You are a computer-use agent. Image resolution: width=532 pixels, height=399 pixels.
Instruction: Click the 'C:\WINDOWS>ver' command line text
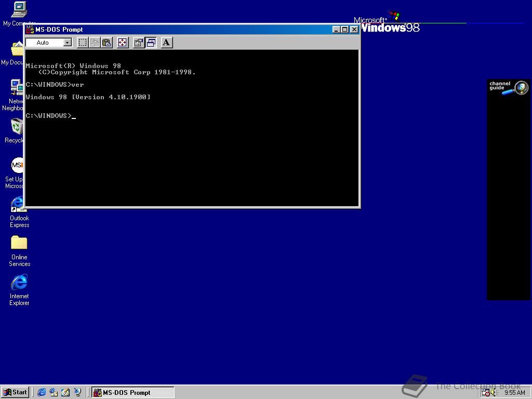click(55, 85)
